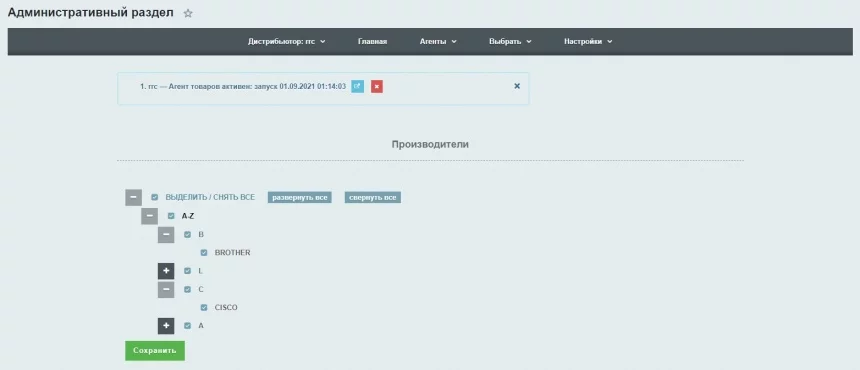Viewport: 860px width, 370px height.
Task: Collapse the root tree with top minus icon
Action: pos(133,197)
